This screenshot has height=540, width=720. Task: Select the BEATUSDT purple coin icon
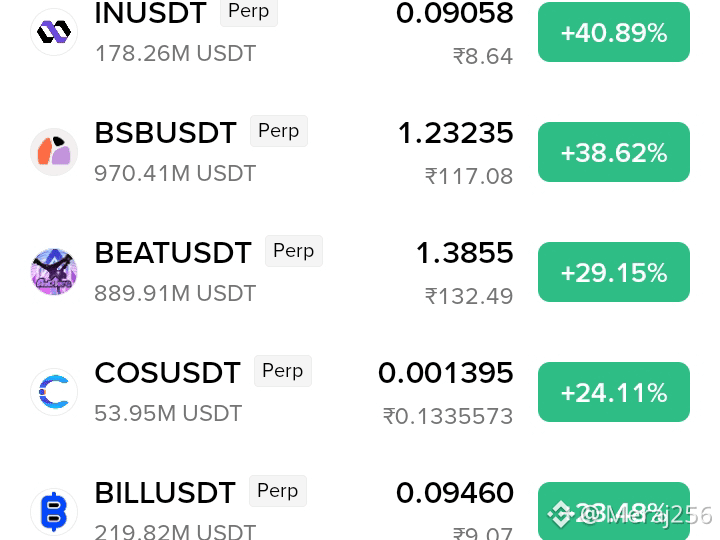54,272
